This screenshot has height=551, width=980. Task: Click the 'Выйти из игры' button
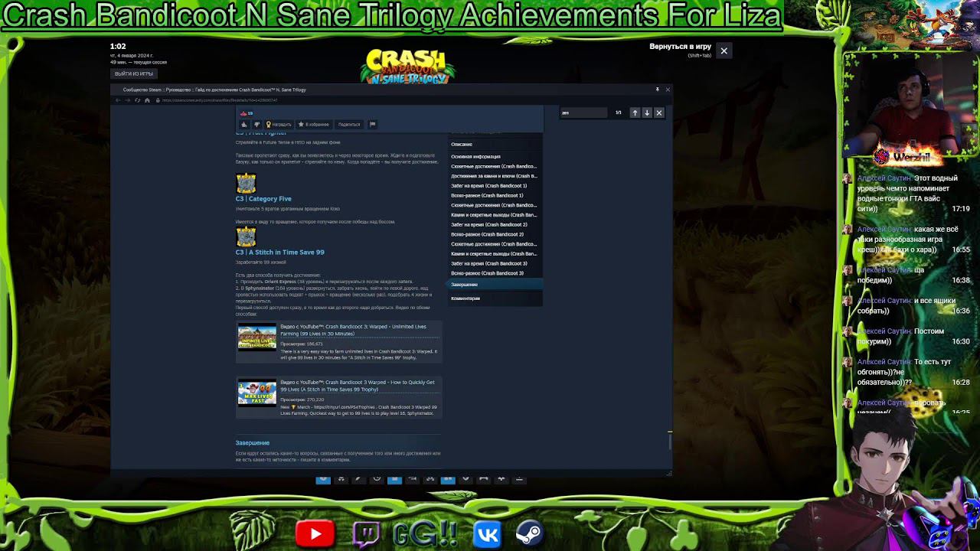pos(134,73)
